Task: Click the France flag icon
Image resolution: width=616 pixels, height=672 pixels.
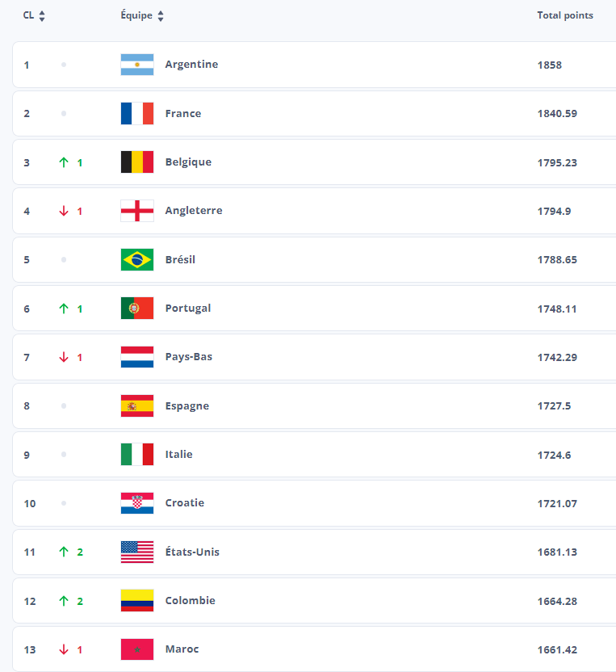Action: pos(136,113)
